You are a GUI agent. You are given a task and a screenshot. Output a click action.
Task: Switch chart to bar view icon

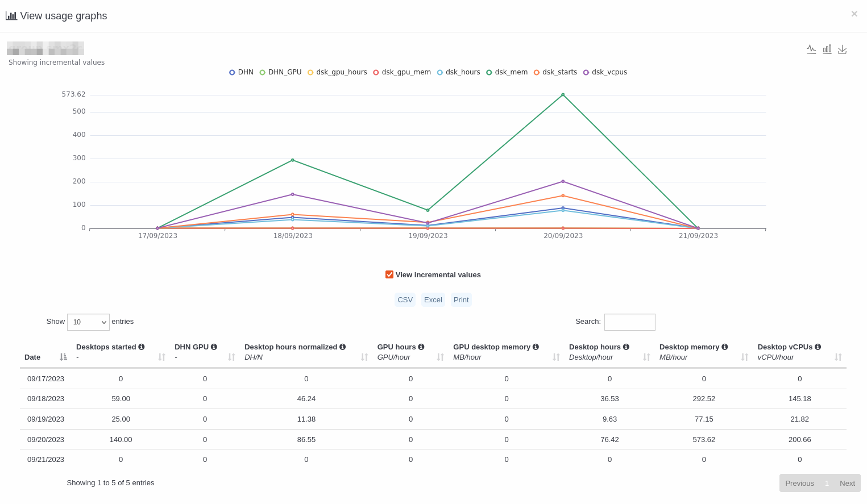827,49
